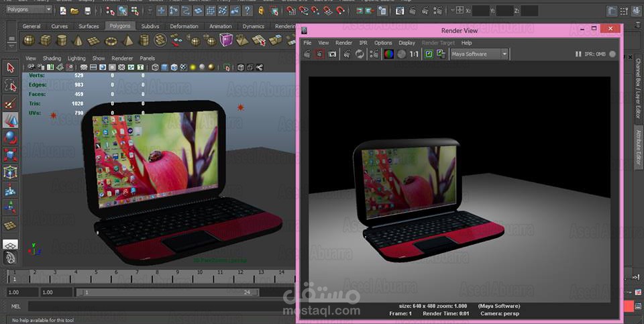Click frame 10 on the timeline
The image size is (644, 324).
pos(200,272)
